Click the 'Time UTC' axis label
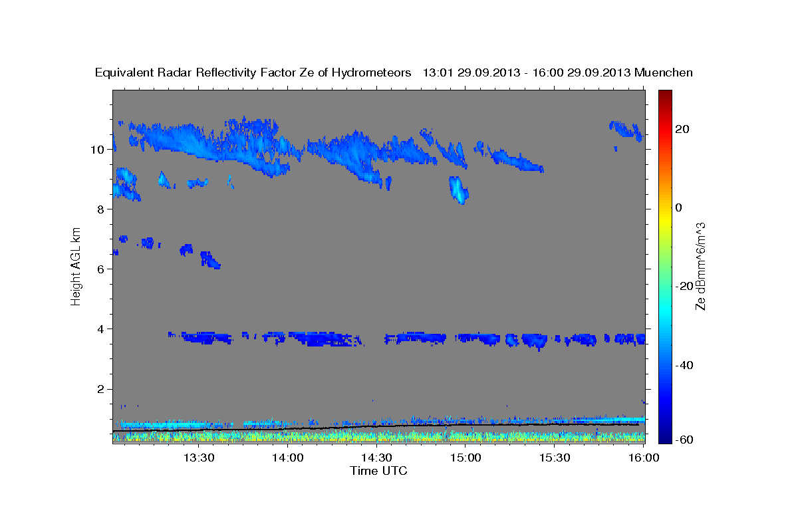This screenshot has height=532, width=798. click(378, 471)
